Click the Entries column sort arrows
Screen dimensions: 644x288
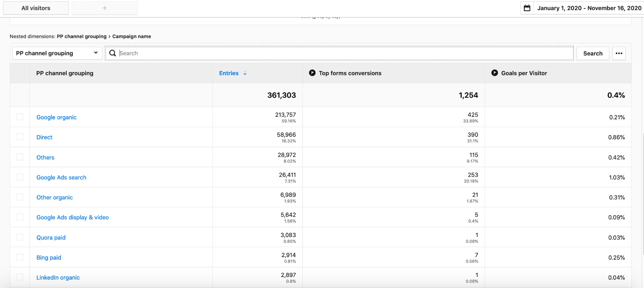[x=245, y=73]
